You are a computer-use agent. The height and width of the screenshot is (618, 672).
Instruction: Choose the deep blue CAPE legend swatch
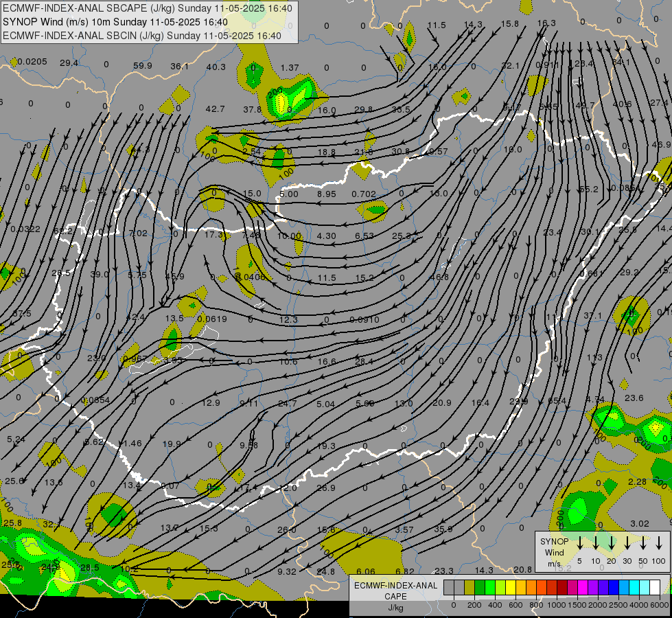point(614,587)
